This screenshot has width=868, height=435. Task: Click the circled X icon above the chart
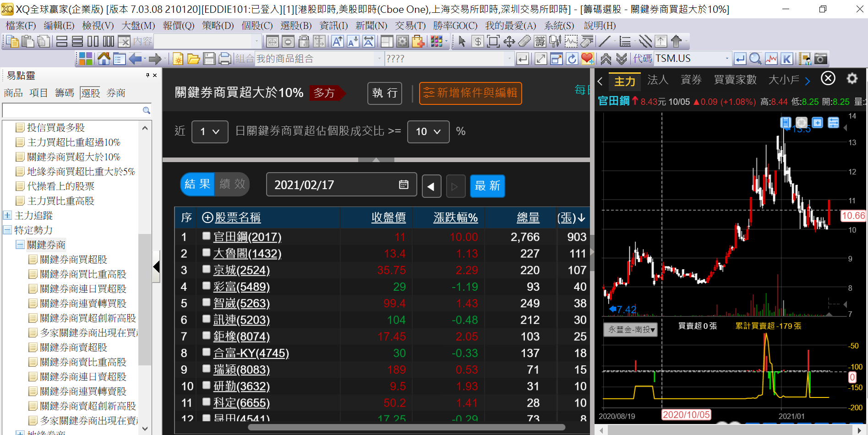click(x=828, y=79)
